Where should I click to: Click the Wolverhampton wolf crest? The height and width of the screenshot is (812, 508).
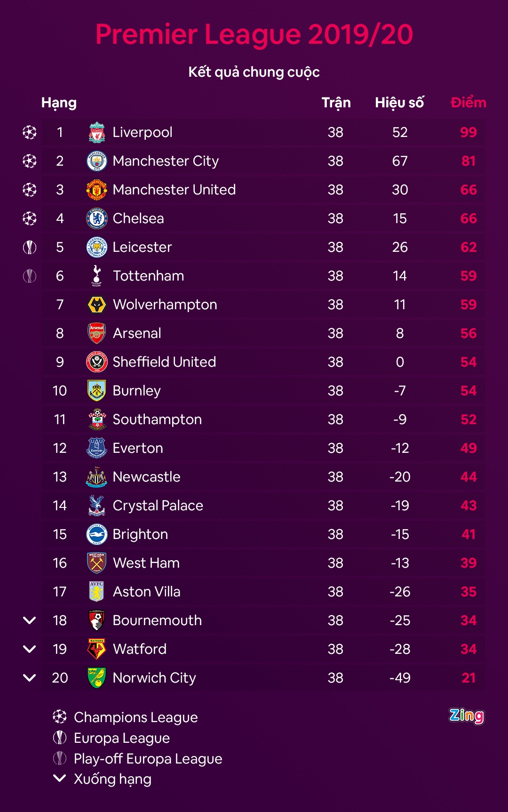click(97, 305)
